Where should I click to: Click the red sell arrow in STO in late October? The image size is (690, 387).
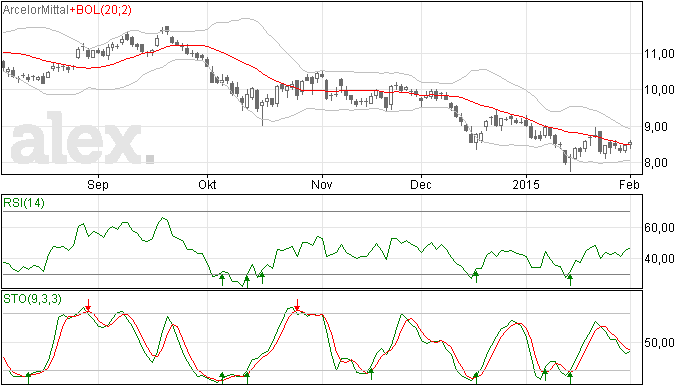tap(297, 305)
